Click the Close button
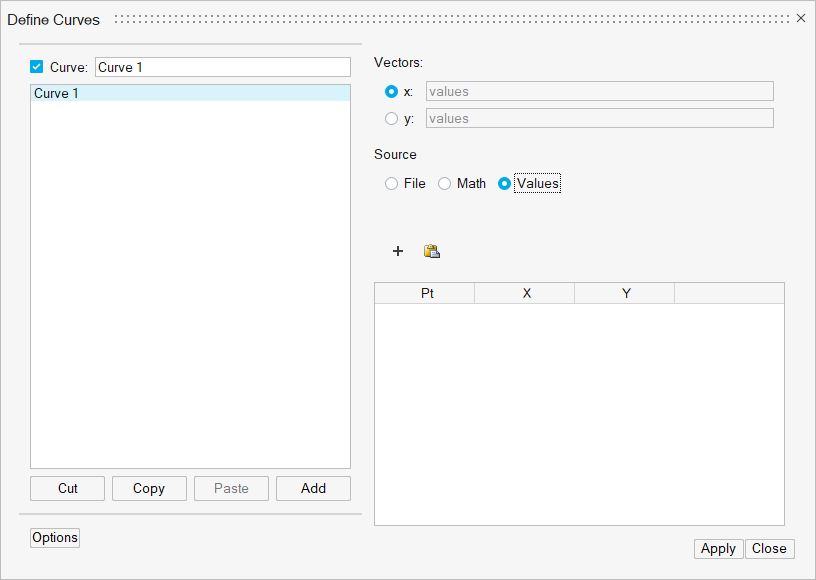Viewport: 816px width, 580px height. pos(769,548)
